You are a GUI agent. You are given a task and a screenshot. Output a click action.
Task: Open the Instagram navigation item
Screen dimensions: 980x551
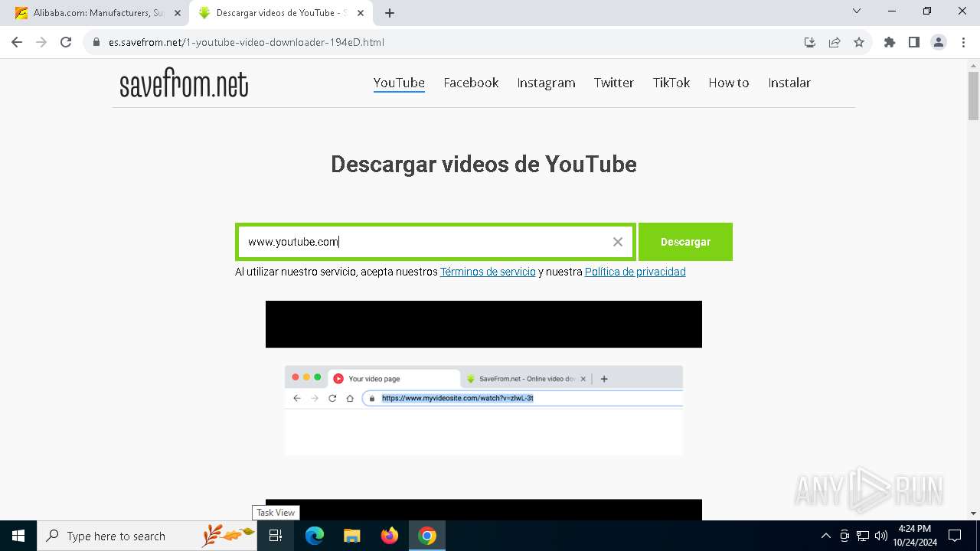tap(546, 83)
